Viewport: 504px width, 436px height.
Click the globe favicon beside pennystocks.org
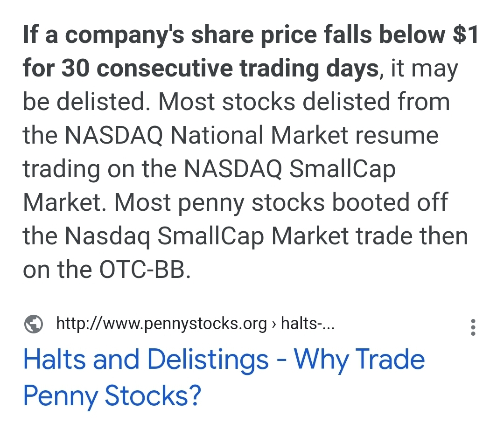(34, 324)
